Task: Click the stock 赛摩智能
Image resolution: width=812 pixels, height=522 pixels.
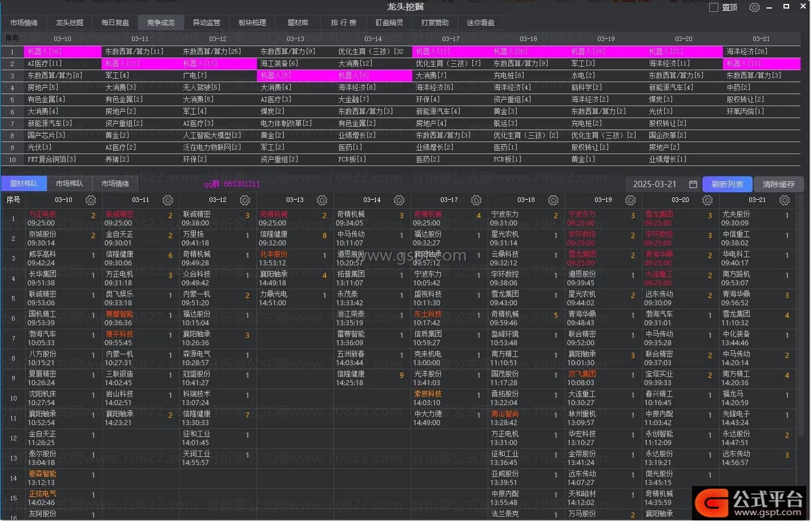Action: [119, 314]
